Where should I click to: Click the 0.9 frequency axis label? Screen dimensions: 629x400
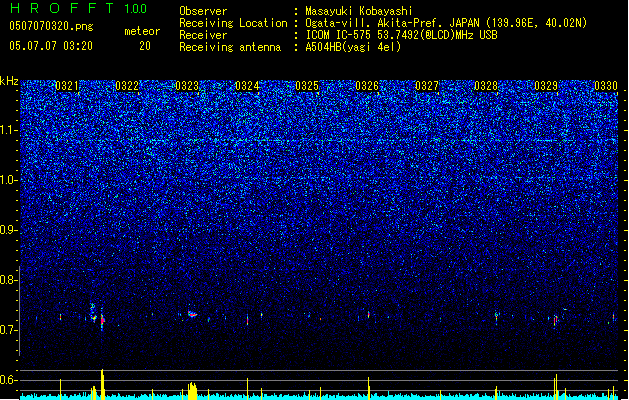click(x=9, y=230)
